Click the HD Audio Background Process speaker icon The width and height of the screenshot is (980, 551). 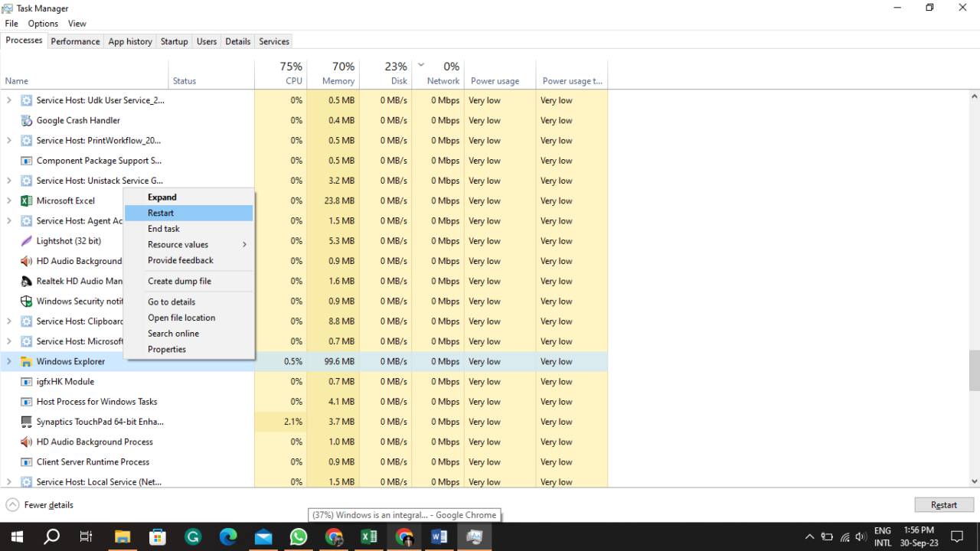click(25, 442)
